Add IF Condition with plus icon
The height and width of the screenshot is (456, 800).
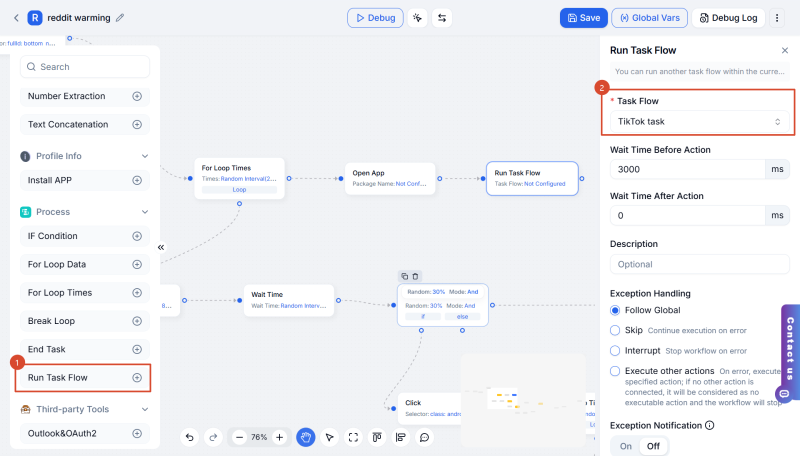(x=137, y=236)
